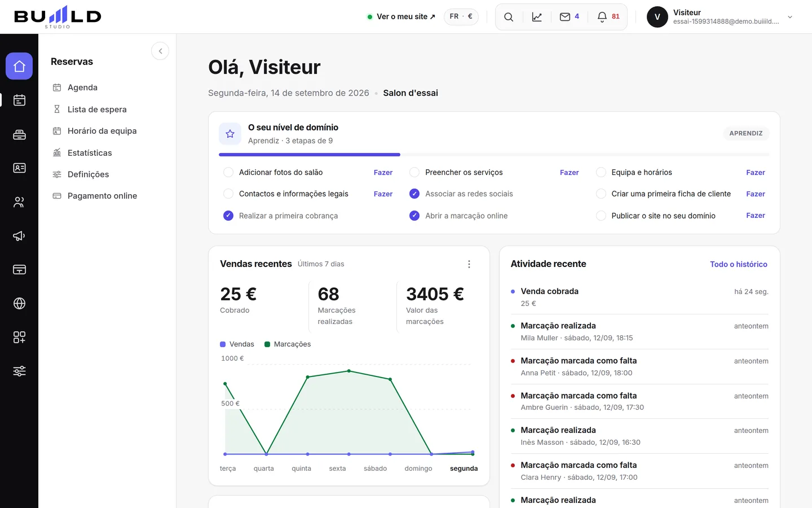This screenshot has width=812, height=508.
Task: Open the sliders settings icon in sidebar
Action: pos(19,371)
